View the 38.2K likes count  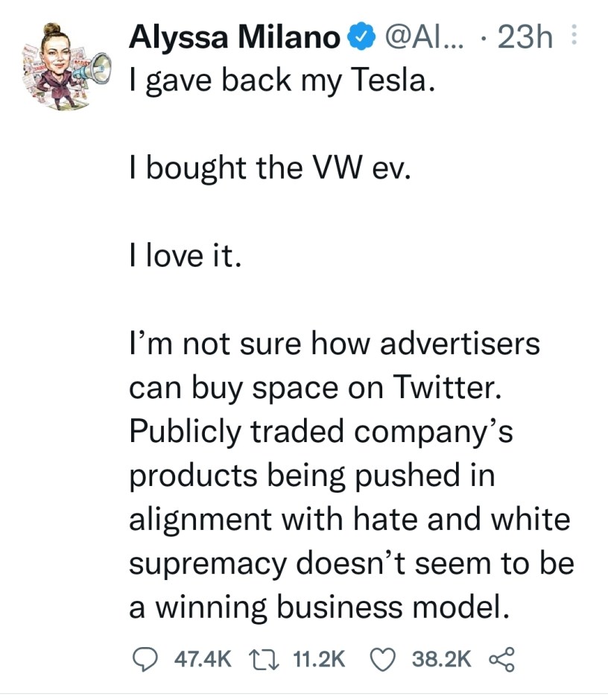click(x=442, y=658)
